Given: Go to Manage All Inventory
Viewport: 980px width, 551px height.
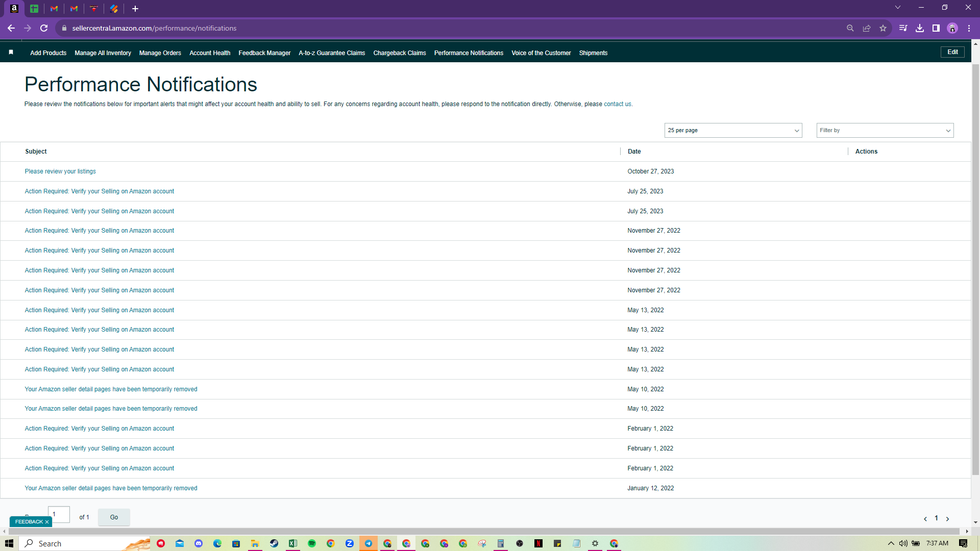Looking at the screenshot, I should click(103, 53).
